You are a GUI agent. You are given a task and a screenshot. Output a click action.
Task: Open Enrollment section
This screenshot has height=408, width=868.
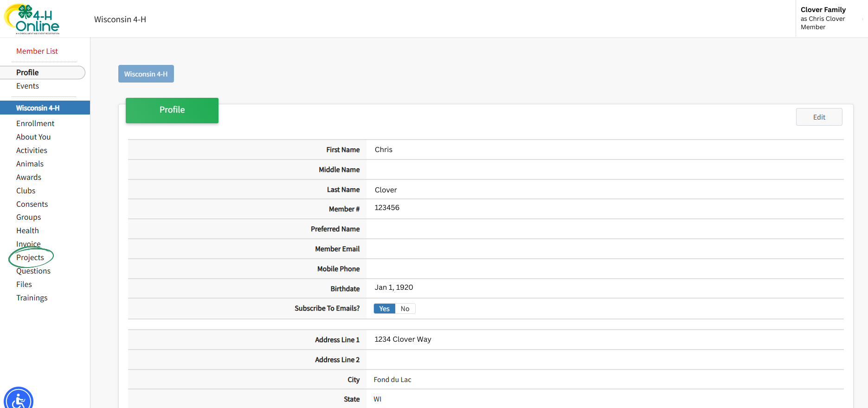35,123
